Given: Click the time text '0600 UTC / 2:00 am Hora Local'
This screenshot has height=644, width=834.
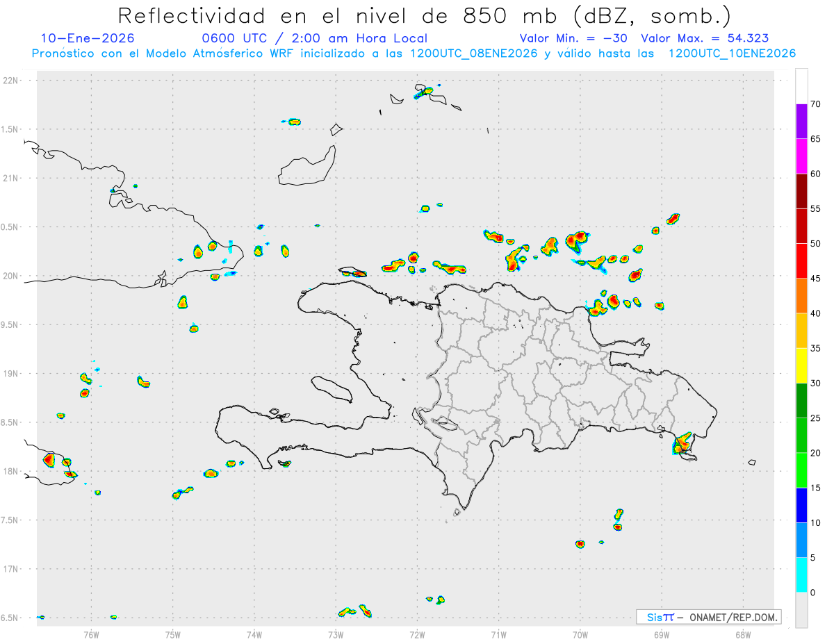Looking at the screenshot, I should pyautogui.click(x=314, y=38).
